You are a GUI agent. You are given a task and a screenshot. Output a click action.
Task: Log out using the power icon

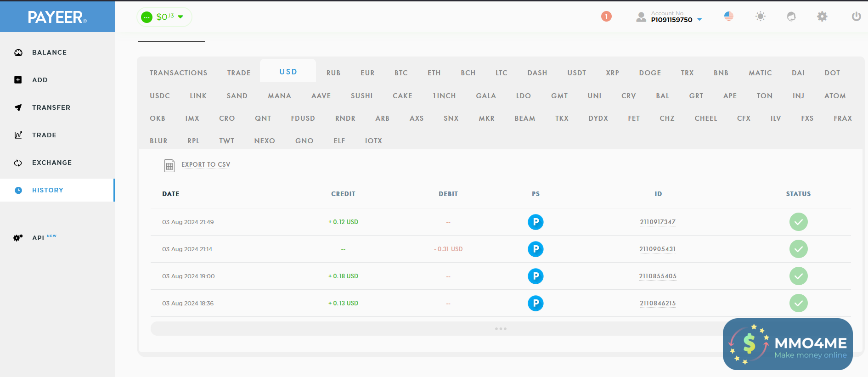click(x=857, y=17)
